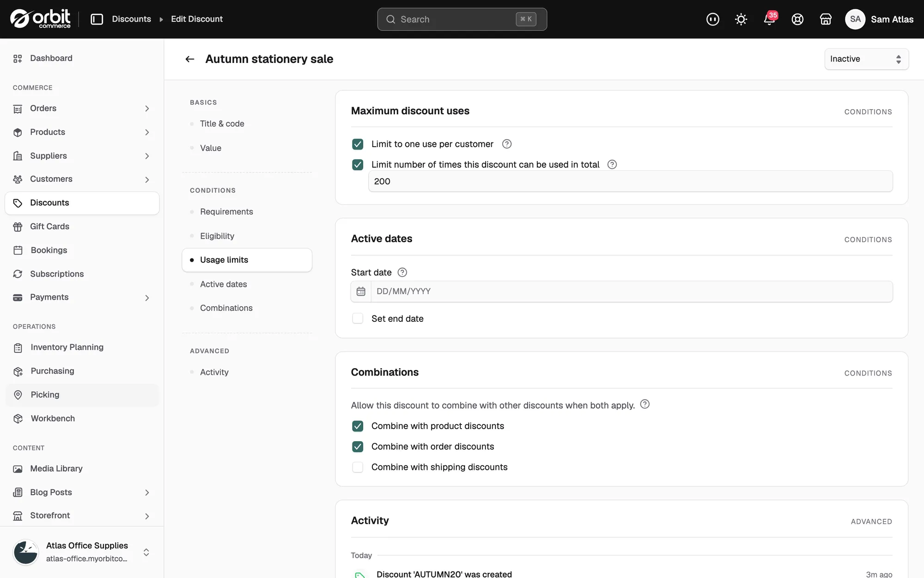
Task: Uncheck Combine with product discounts
Action: click(x=358, y=426)
